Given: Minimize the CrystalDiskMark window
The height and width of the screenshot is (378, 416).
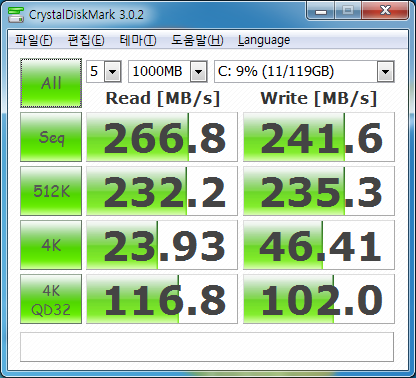Looking at the screenshot, I should click(x=320, y=11).
